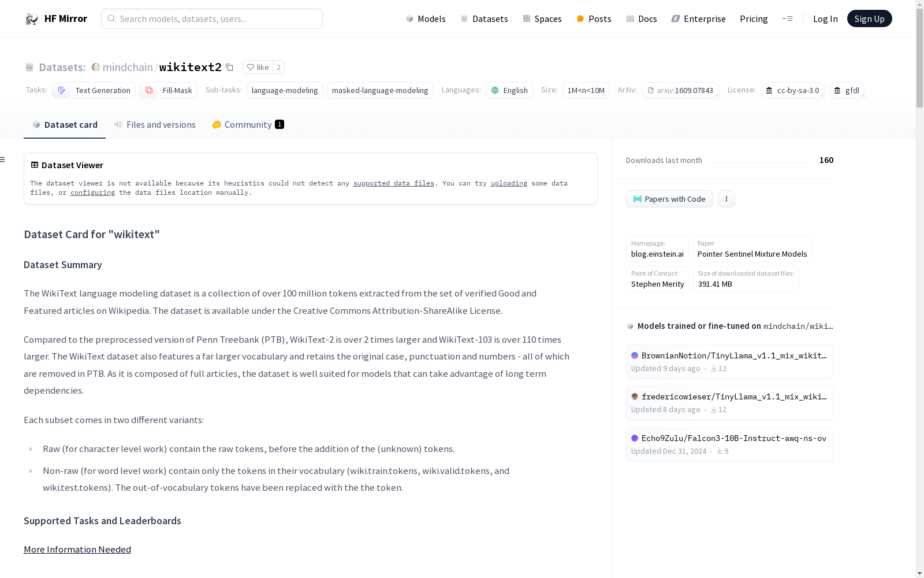Follow the supported data files link

tap(394, 183)
